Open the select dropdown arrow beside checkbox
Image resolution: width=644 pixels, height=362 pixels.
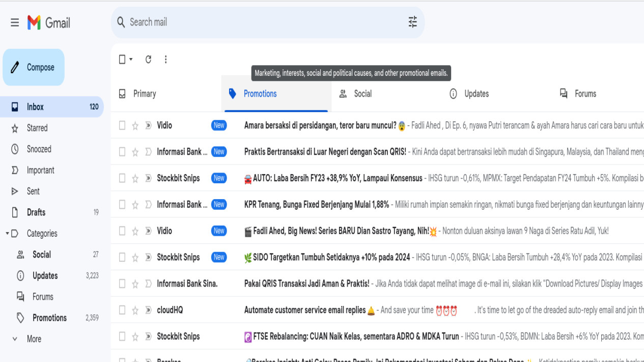(x=131, y=59)
